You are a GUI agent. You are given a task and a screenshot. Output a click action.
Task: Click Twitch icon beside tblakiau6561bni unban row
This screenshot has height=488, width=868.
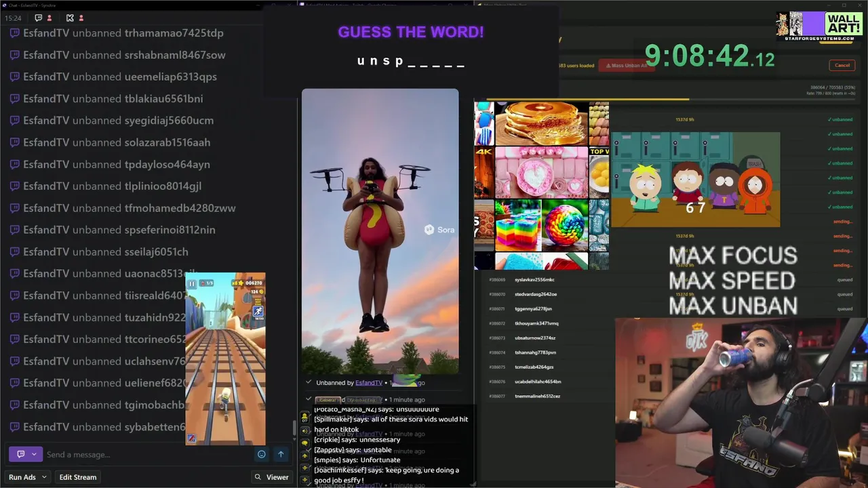(x=14, y=99)
